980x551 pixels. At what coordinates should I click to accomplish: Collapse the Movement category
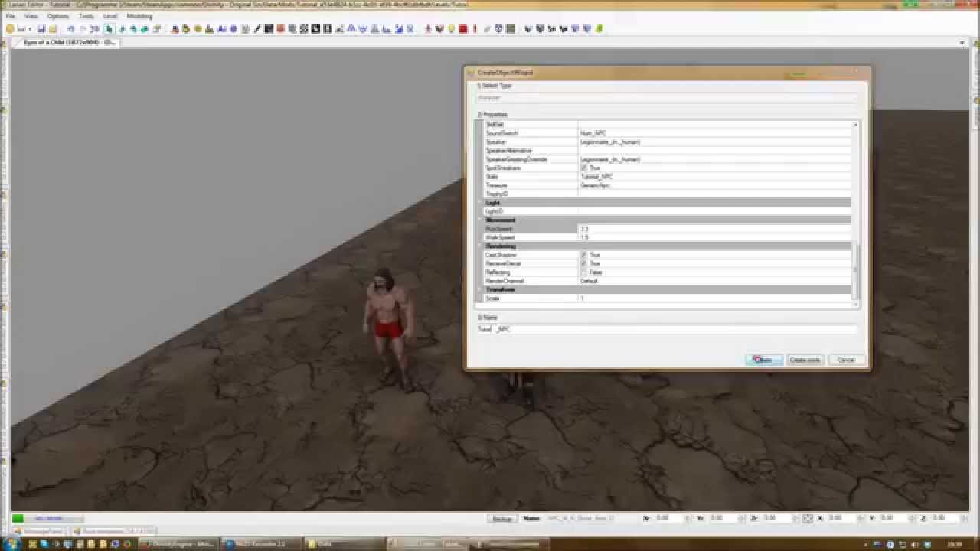pyautogui.click(x=481, y=220)
